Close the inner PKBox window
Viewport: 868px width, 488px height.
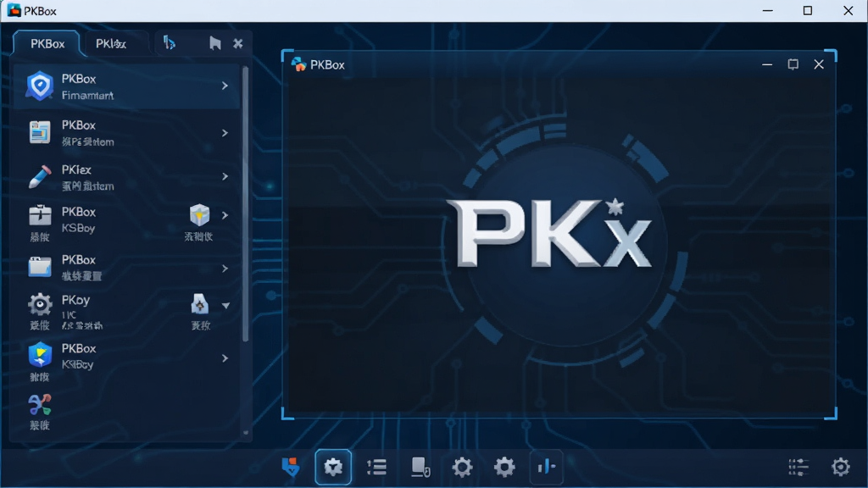tap(820, 64)
